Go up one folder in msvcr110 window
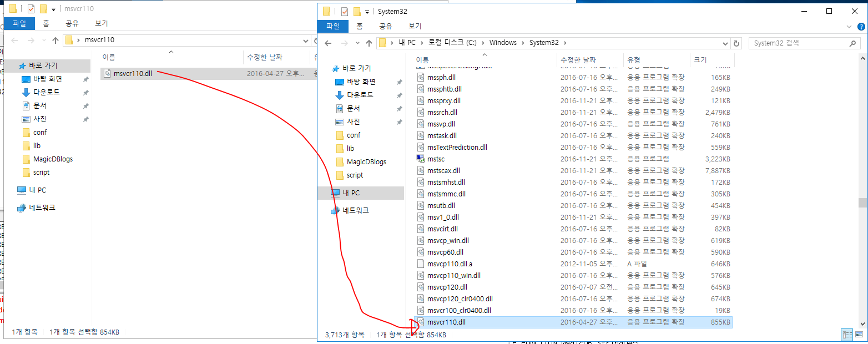Image resolution: width=868 pixels, height=344 pixels. point(55,40)
